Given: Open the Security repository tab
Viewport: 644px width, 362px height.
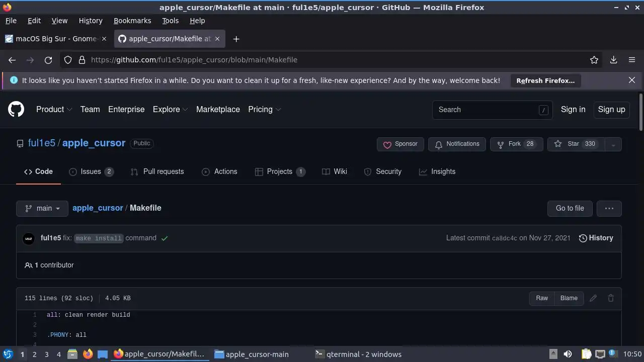Looking at the screenshot, I should pos(382,171).
